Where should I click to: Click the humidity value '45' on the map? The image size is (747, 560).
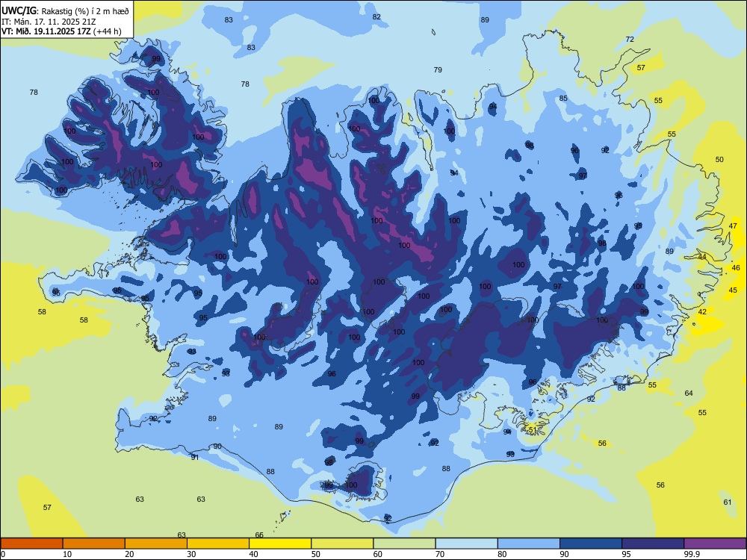click(x=733, y=290)
